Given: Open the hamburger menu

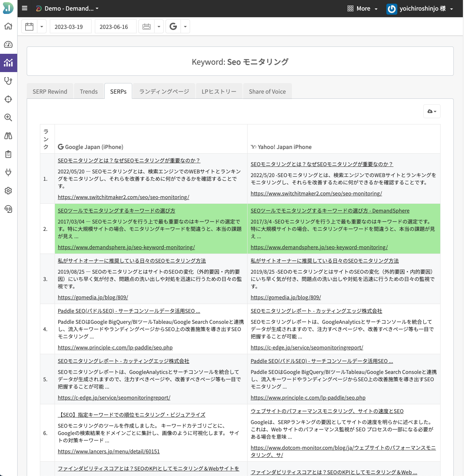Looking at the screenshot, I should pos(25,8).
